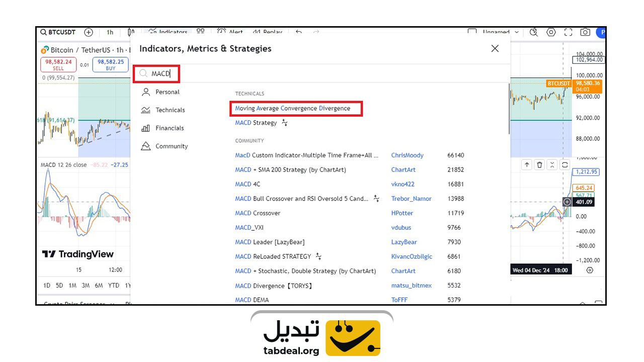Select MacD Custom Indicator-Multiple Time Frame script
644x362 pixels.
[307, 155]
